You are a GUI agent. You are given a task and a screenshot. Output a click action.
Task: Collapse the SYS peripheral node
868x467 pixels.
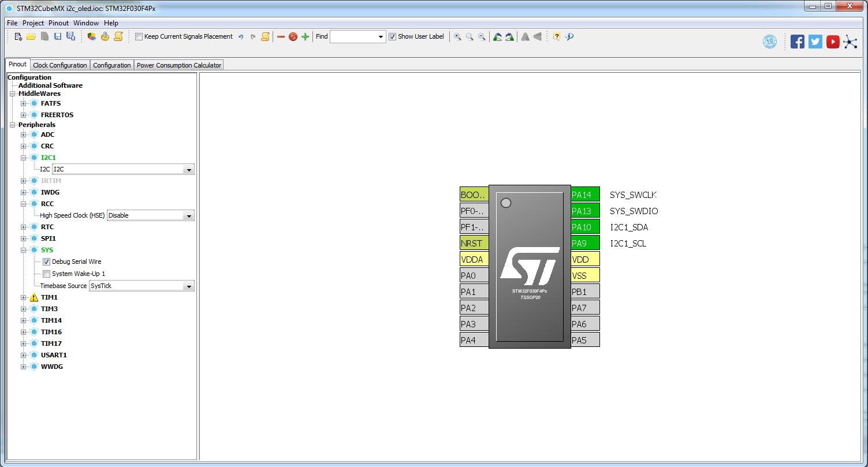[x=24, y=250]
